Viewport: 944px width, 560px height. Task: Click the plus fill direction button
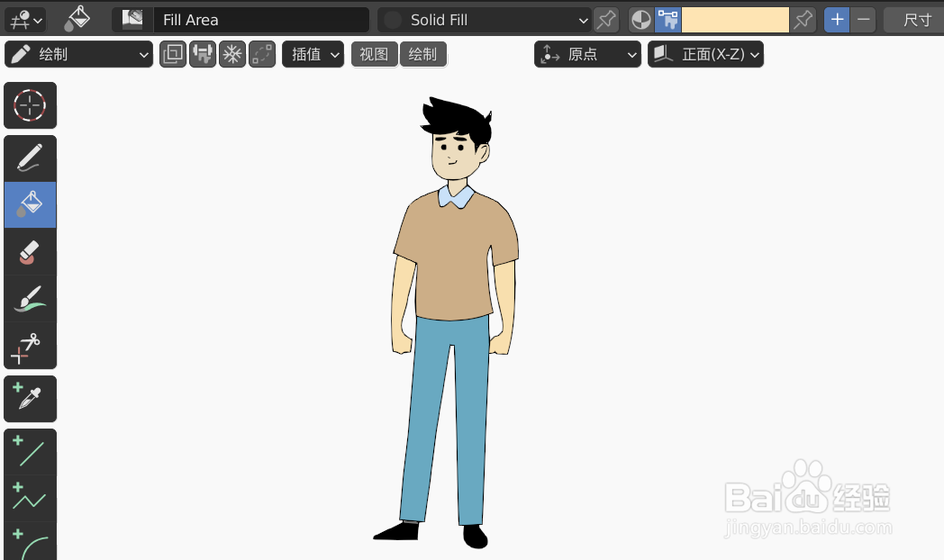(x=837, y=20)
